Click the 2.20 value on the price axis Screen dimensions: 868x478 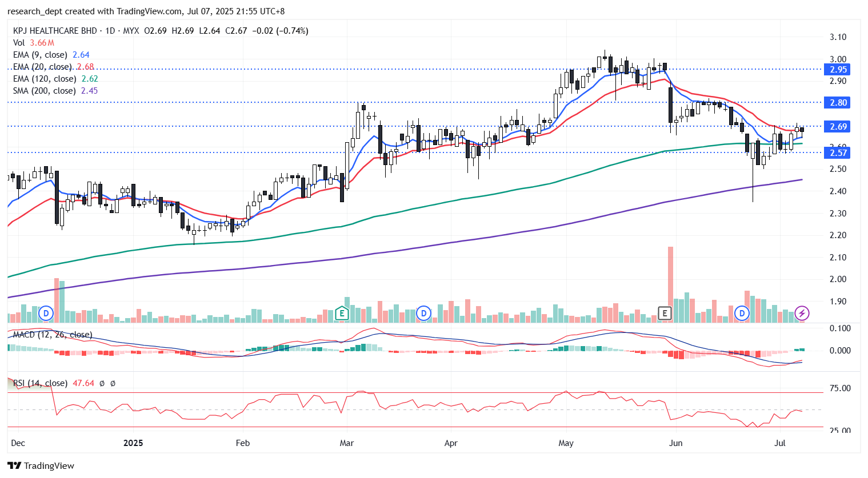[838, 235]
